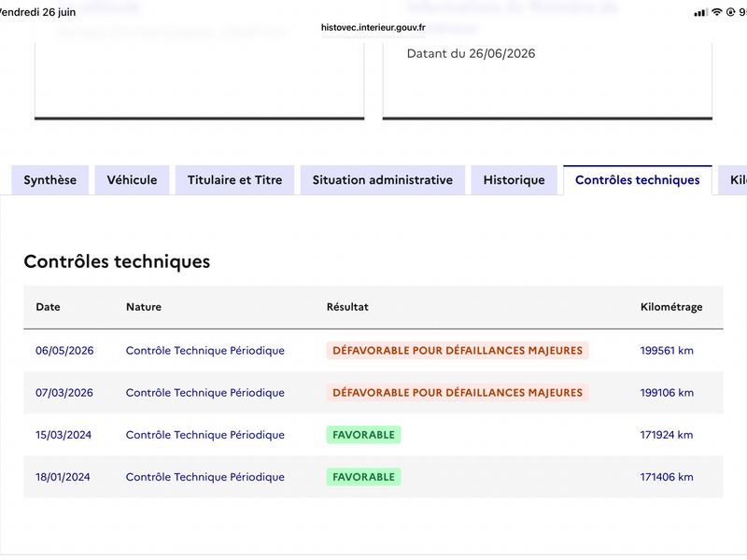This screenshot has height=560, width=747.
Task: Switch to the Véhicule tab
Action: click(x=132, y=180)
